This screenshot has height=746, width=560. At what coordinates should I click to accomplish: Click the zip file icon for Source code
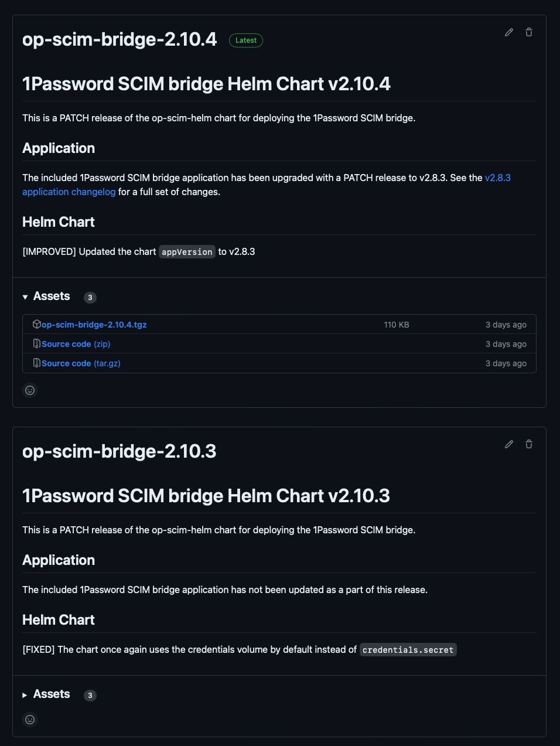point(37,343)
